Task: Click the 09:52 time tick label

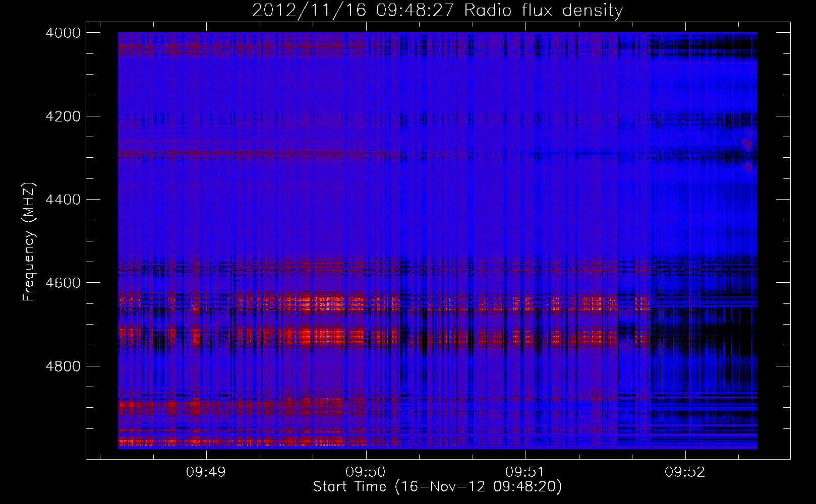Action: tap(685, 472)
